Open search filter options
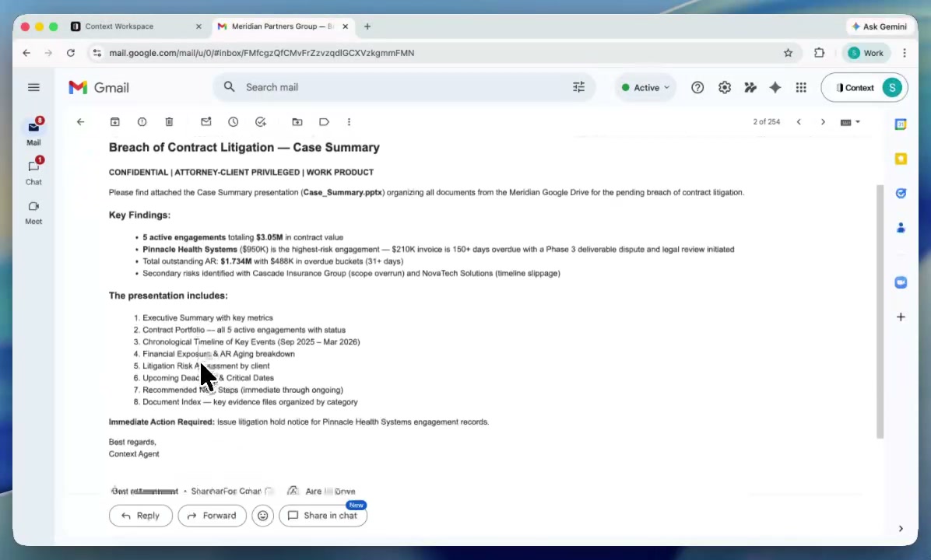This screenshot has height=560, width=931. point(579,87)
